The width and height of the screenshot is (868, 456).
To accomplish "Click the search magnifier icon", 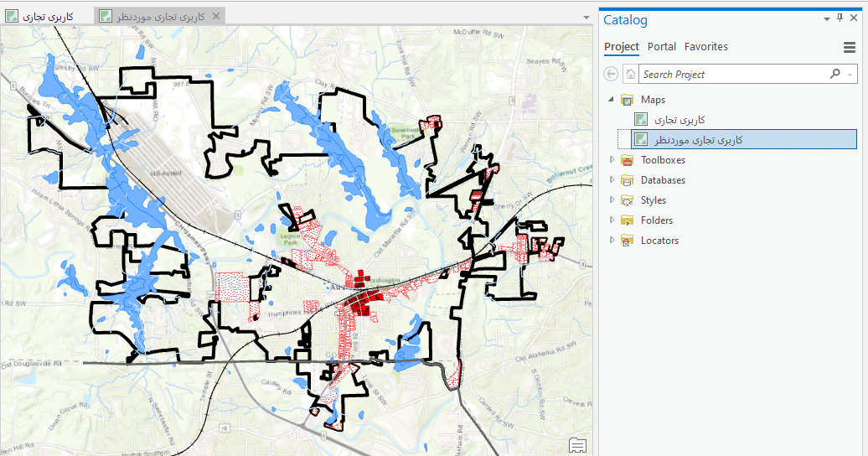I will click(x=834, y=74).
